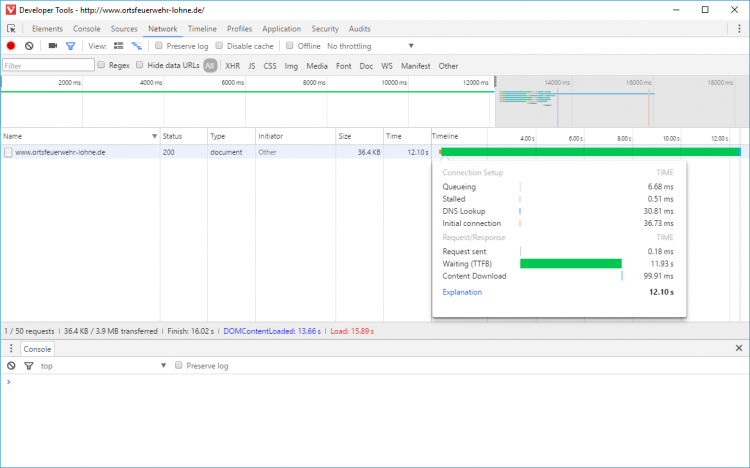This screenshot has width=750, height=468.
Task: Select the inspect element cursor icon
Action: (11, 29)
